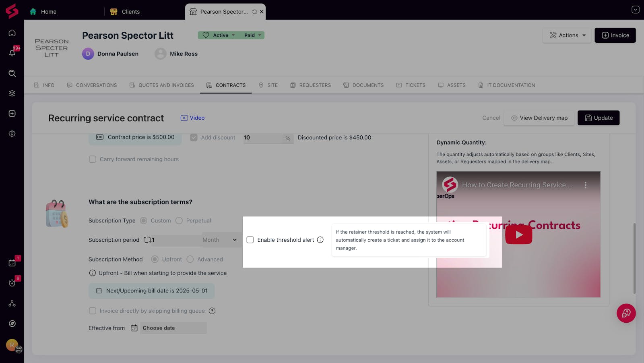Open the QUOTES AND INVOICES tab
The height and width of the screenshot is (363, 644).
tap(162, 85)
